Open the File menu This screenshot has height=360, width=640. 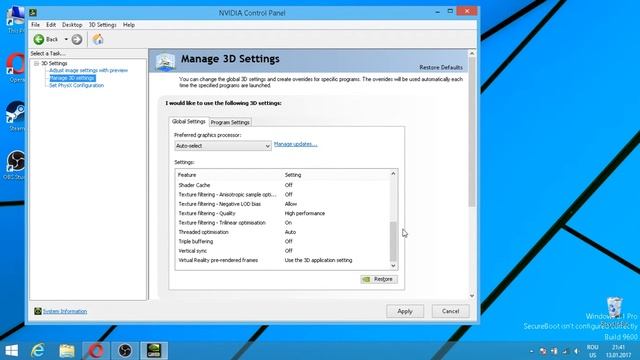[36, 25]
